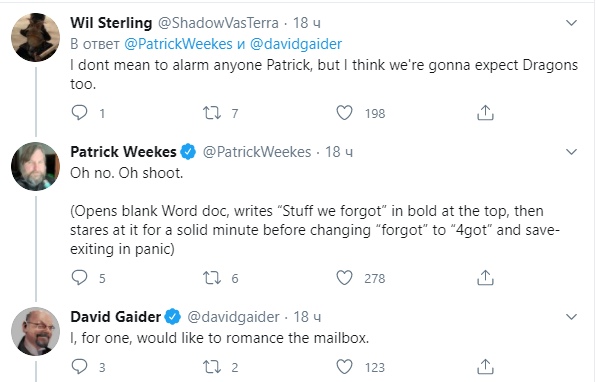Retweet Patrick Weekes' Word doc tweet
596x382 pixels.
(x=212, y=278)
